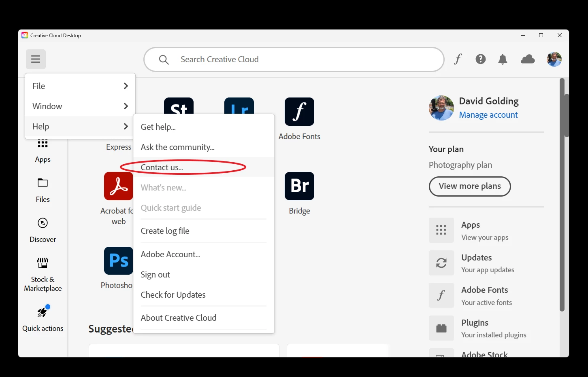The image size is (588, 377).
Task: Click David Golding's profile photo in panel
Action: point(441,108)
